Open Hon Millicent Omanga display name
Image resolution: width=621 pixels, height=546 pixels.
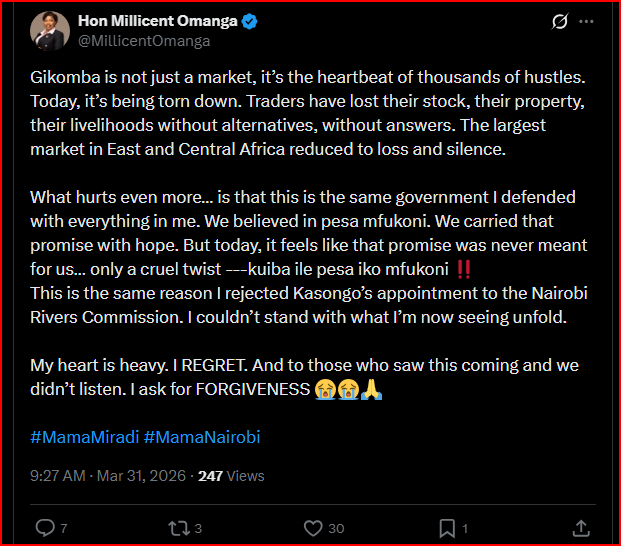pos(156,21)
